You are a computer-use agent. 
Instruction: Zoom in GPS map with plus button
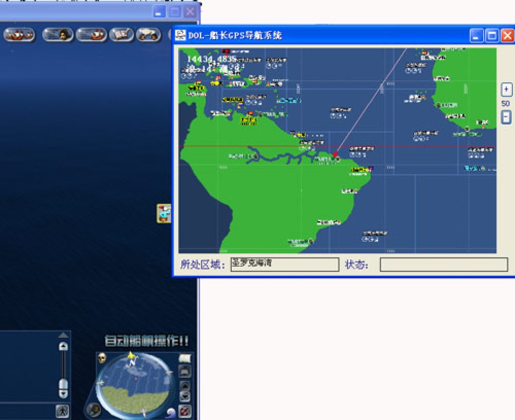click(506, 89)
